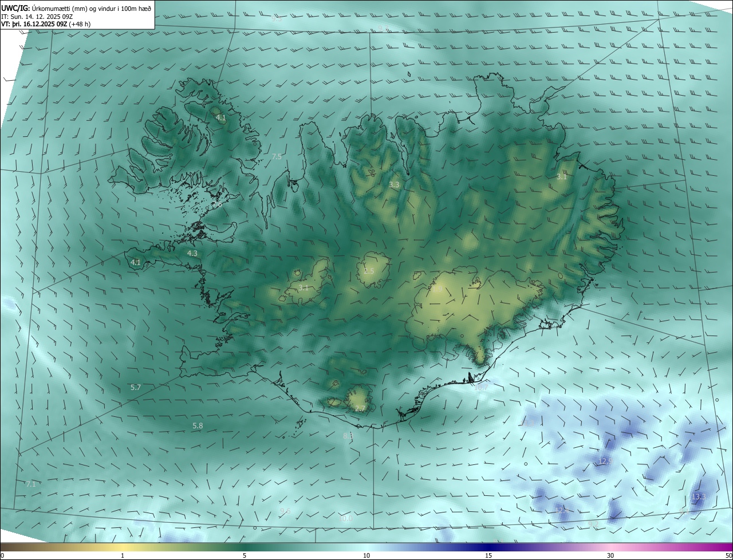Select the 2.7 value on Mýrdalsjökull glacier
This screenshot has width=733, height=560.
360,408
